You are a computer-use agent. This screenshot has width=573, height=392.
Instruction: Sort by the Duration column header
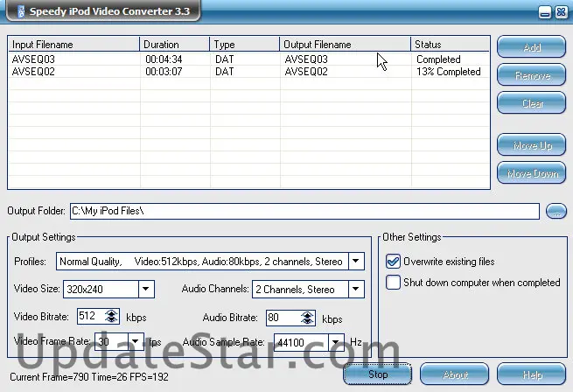click(174, 44)
